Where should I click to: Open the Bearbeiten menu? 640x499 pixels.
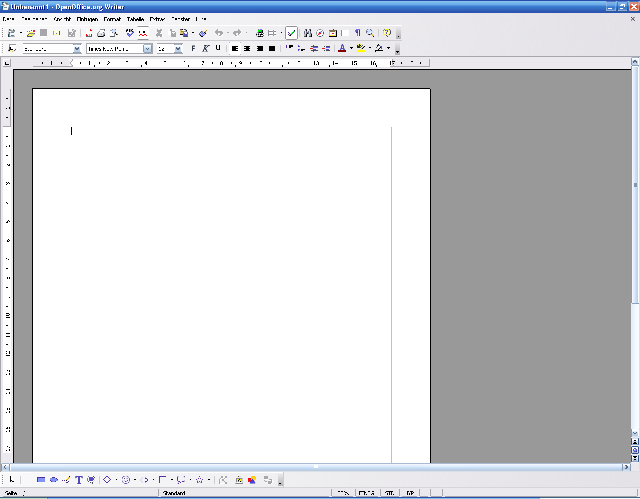click(x=34, y=19)
